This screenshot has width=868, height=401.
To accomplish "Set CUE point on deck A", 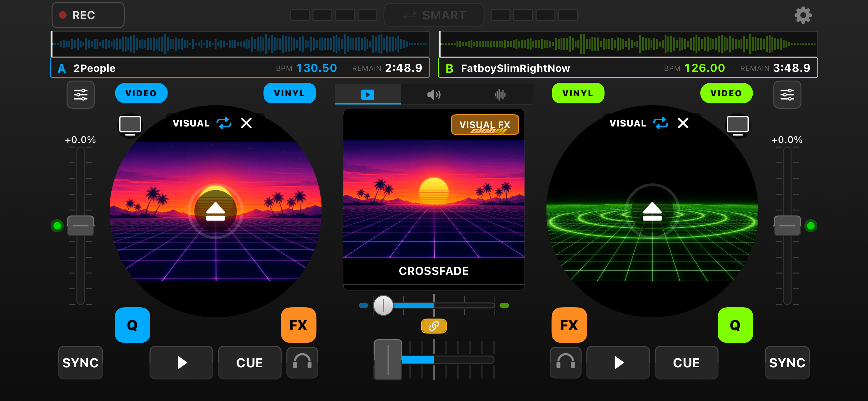I will [x=250, y=363].
